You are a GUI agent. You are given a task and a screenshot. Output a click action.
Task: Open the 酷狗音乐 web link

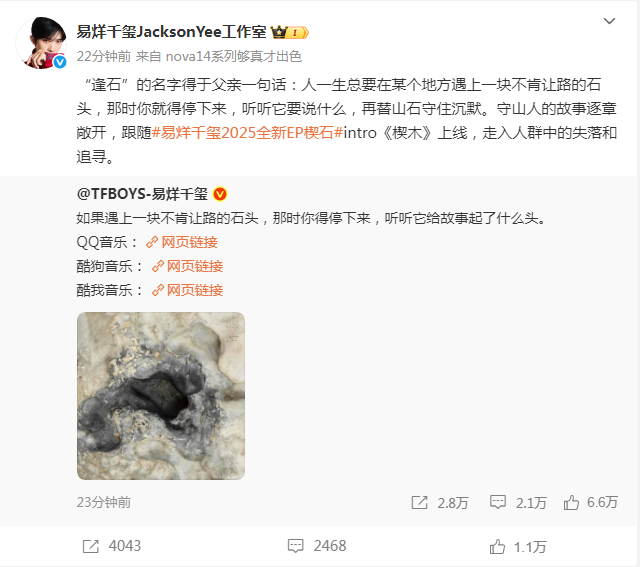187,266
